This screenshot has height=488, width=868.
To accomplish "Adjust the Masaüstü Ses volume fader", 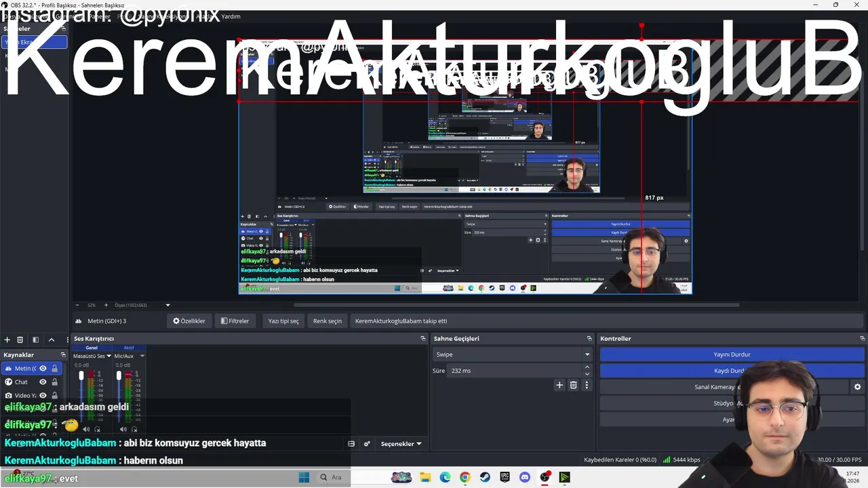I will point(81,375).
